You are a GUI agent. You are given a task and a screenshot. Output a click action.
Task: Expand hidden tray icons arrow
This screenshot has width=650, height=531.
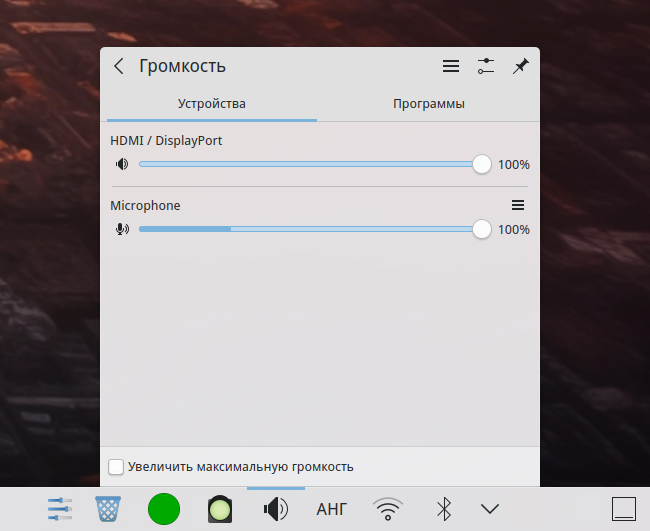tap(489, 509)
